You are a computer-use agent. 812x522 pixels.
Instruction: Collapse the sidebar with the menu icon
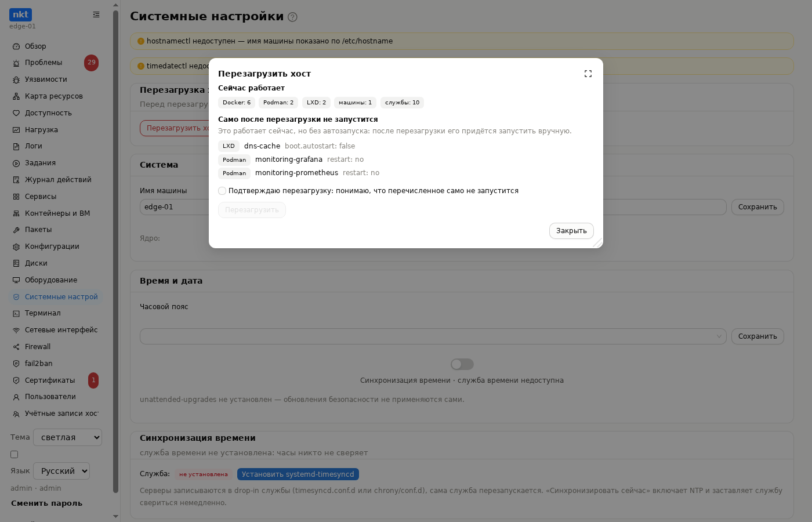tap(96, 14)
